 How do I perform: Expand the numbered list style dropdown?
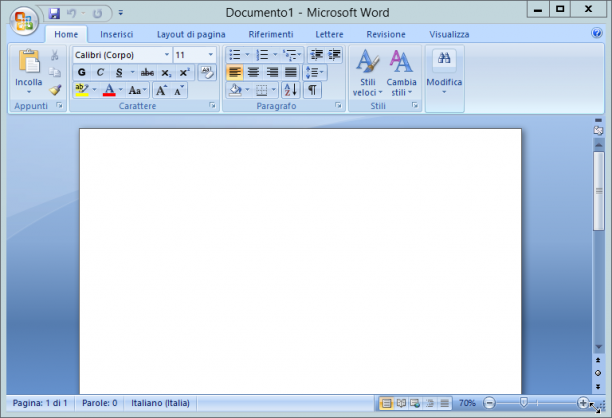(x=275, y=55)
